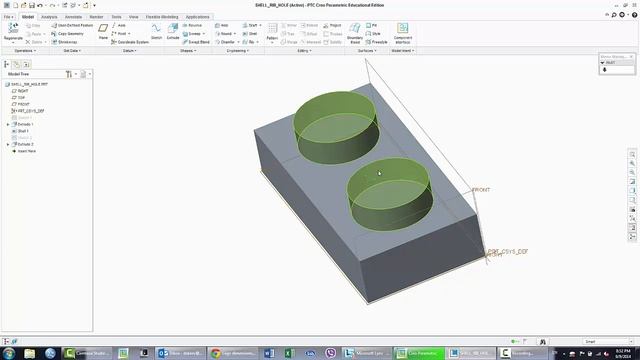This screenshot has height=360, width=640.
Task: Click the Revolve tool
Action: point(192,25)
